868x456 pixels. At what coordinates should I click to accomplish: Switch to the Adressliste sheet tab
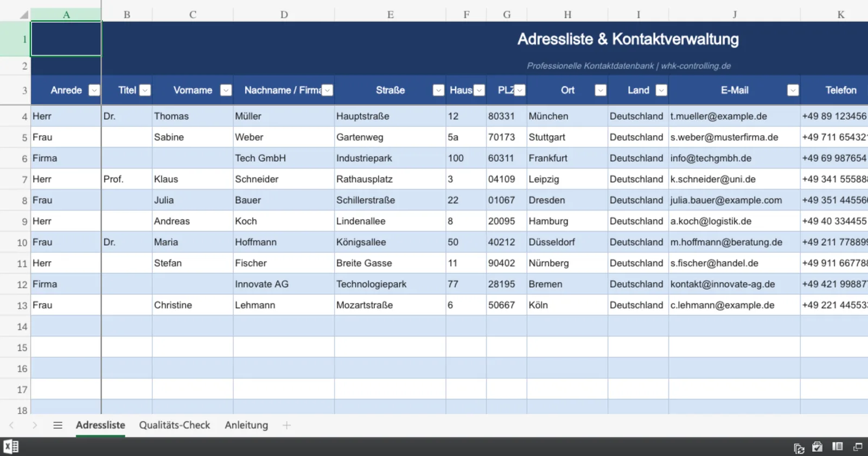click(x=100, y=425)
